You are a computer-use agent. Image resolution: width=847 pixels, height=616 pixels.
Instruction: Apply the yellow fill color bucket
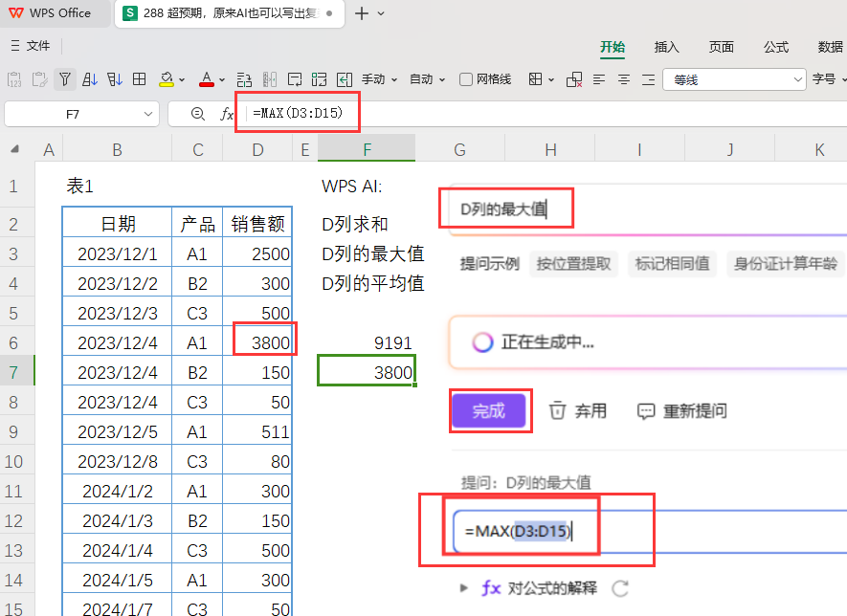coord(167,80)
